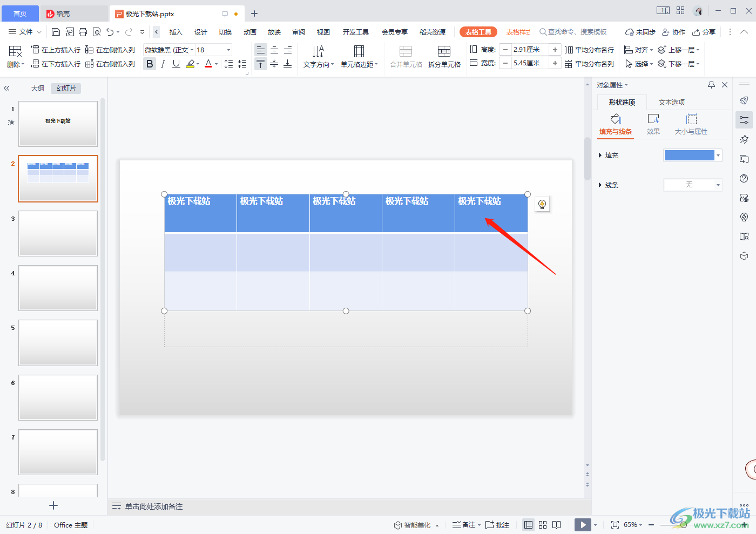The image size is (756, 534).
Task: Switch to Outline view tab
Action: pos(37,89)
